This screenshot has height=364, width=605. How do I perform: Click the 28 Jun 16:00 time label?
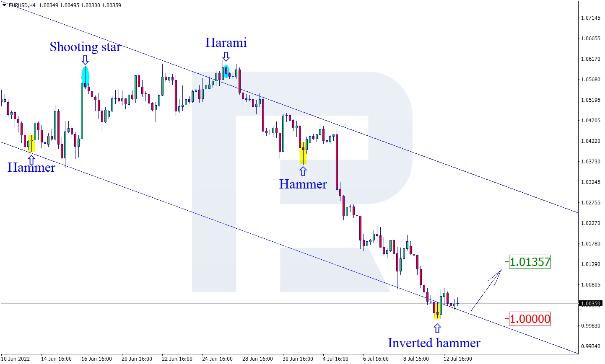pos(257,359)
